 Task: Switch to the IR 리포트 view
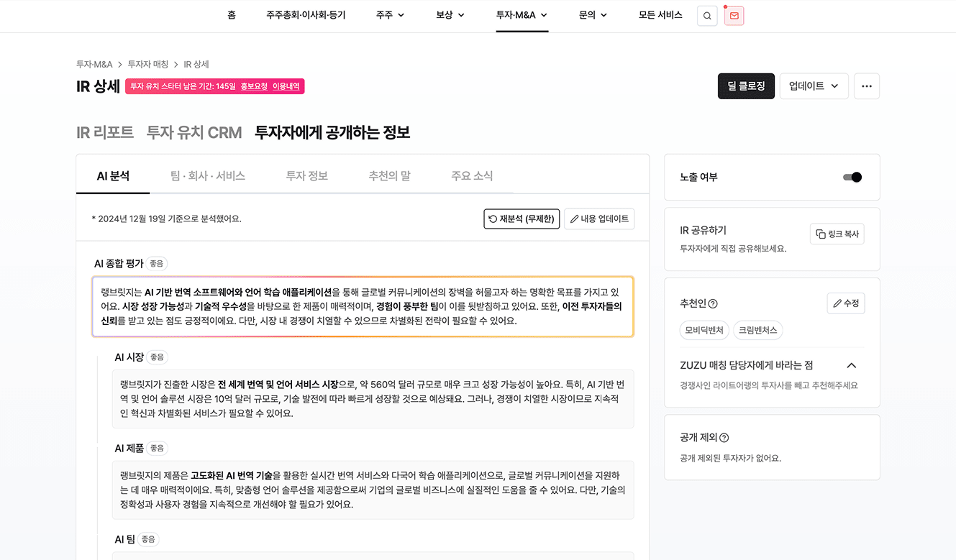coord(104,132)
